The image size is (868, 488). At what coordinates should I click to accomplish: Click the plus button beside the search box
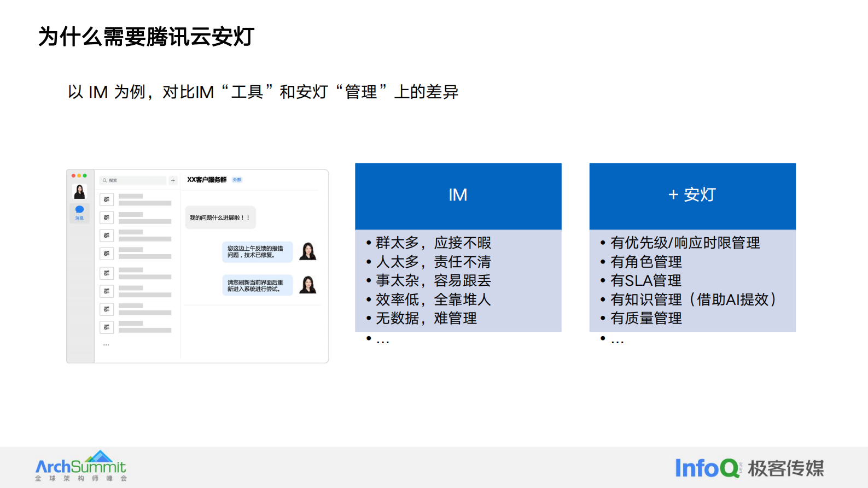click(173, 180)
